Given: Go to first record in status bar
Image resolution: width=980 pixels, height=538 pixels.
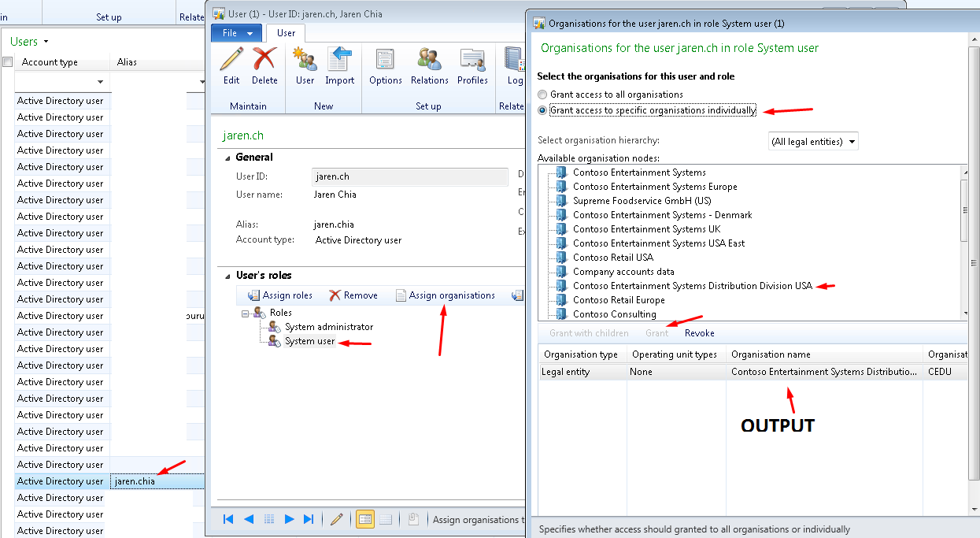Looking at the screenshot, I should (x=228, y=519).
